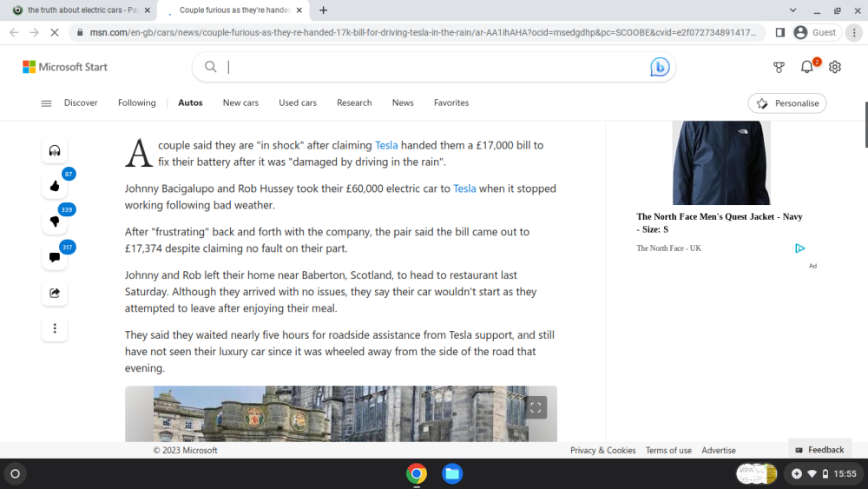Screen dimensions: 868x489
Task: Listen to article with headphones icon
Action: (x=54, y=150)
